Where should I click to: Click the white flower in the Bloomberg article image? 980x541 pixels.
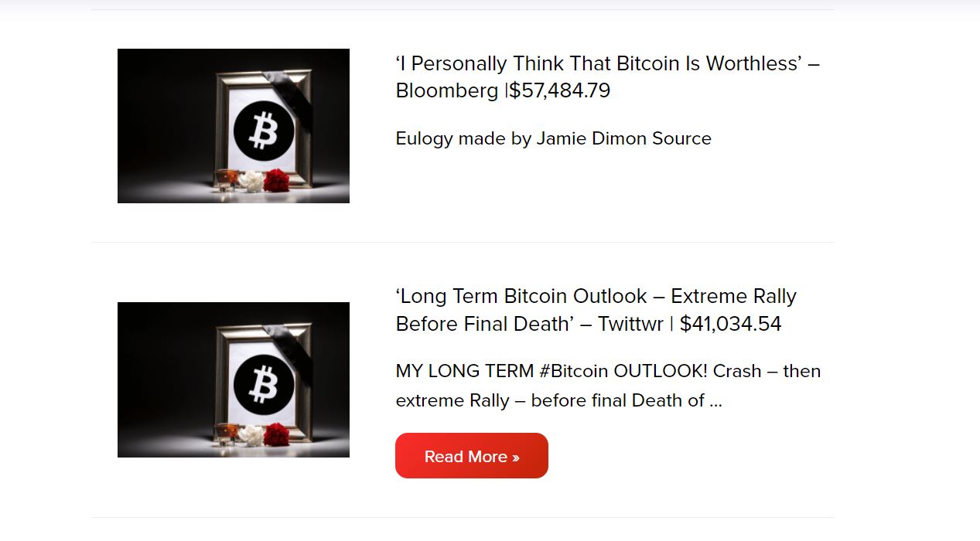click(x=251, y=182)
